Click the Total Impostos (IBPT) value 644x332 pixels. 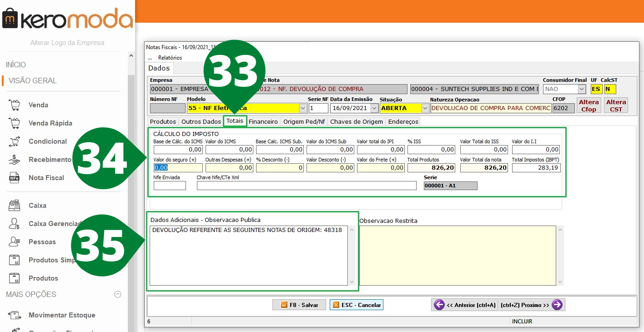(536, 168)
